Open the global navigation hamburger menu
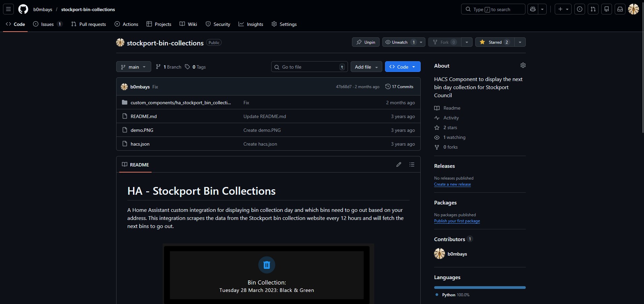Image resolution: width=644 pixels, height=304 pixels. (8, 9)
